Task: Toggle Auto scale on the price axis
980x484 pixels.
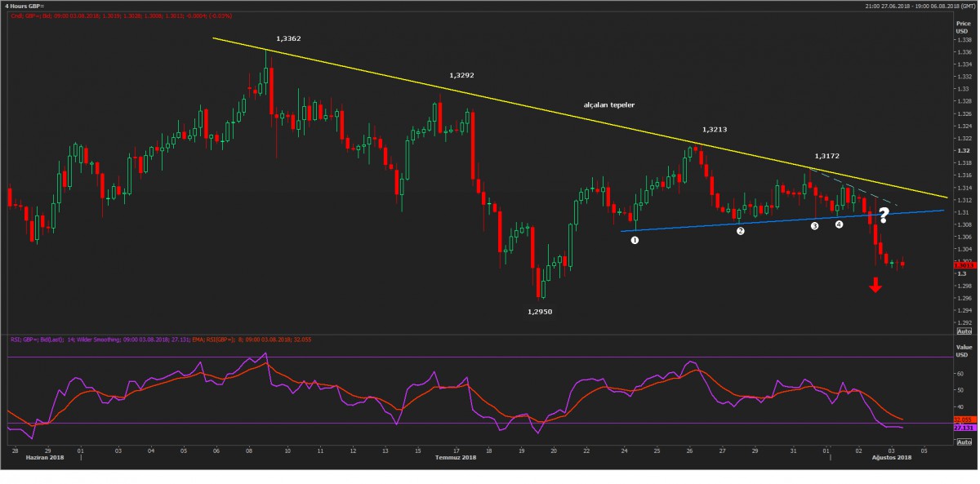Action: coord(964,331)
